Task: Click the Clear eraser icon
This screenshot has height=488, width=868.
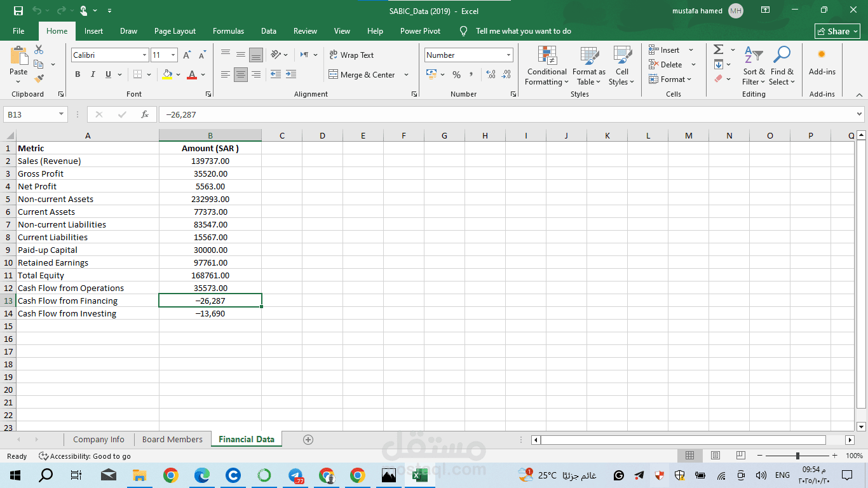Action: pos(718,79)
